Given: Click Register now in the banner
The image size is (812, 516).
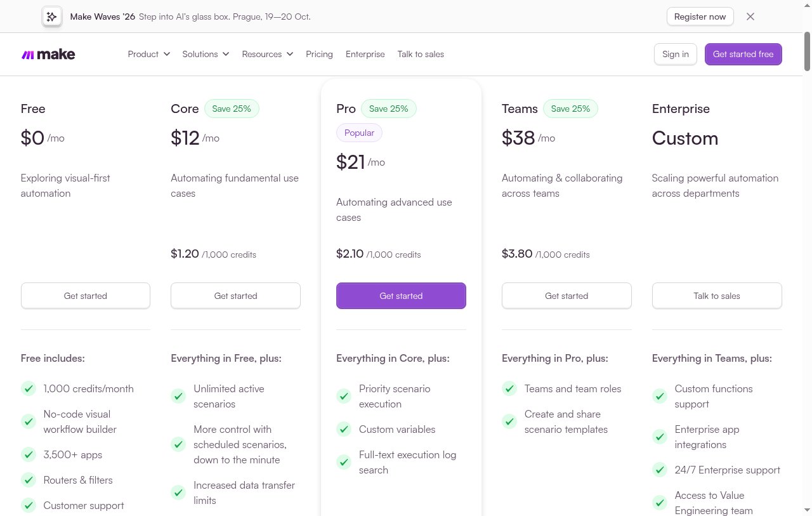Looking at the screenshot, I should tap(700, 17).
